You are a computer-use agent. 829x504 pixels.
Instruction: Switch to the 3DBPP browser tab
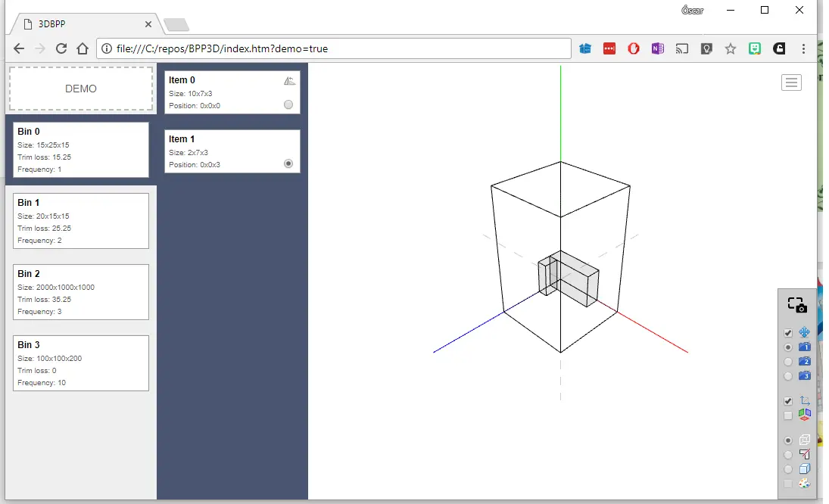pyautogui.click(x=83, y=24)
